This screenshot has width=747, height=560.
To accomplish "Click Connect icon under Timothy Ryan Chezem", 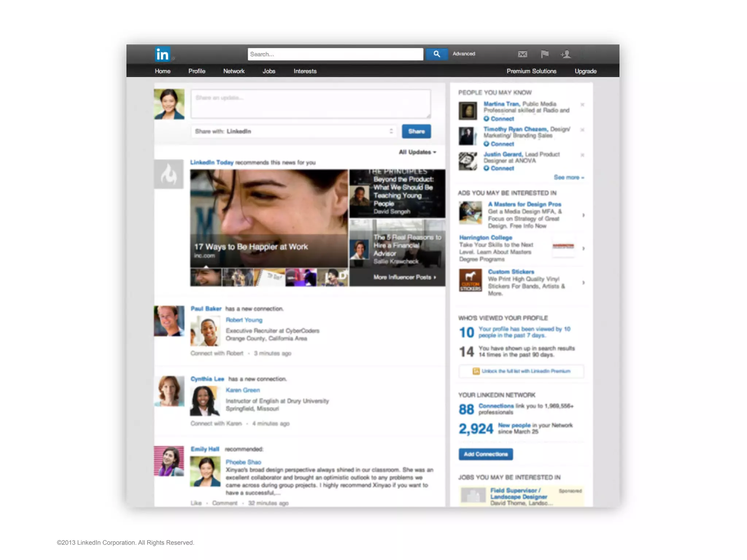I will click(486, 144).
